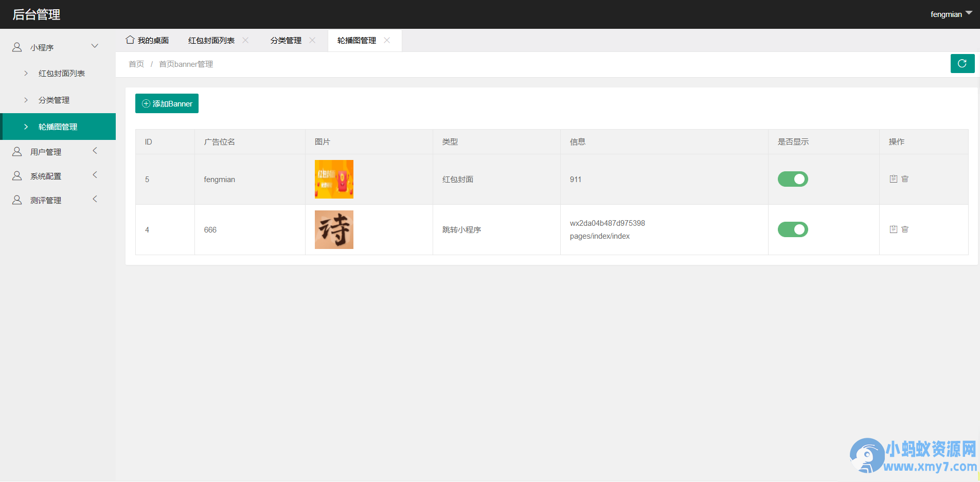Click the 测评管理 sidebar icon

[17, 200]
